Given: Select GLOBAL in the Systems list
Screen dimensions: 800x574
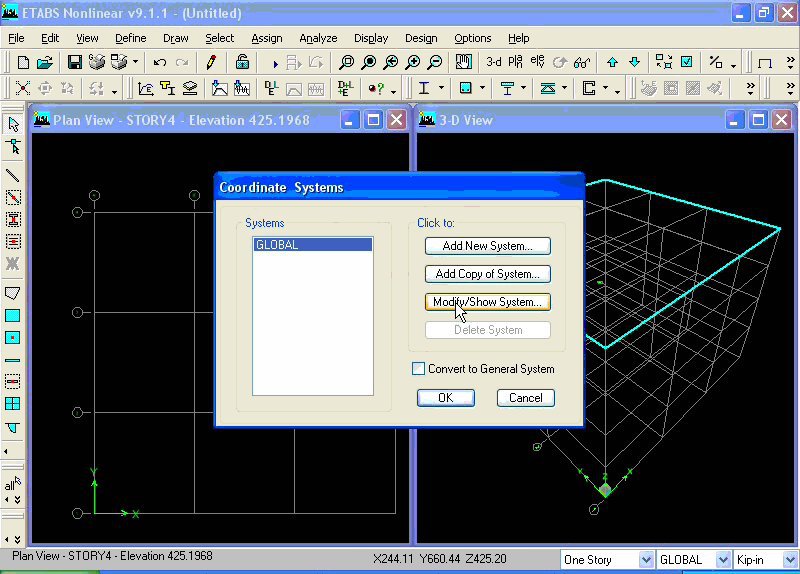Looking at the screenshot, I should (x=313, y=244).
